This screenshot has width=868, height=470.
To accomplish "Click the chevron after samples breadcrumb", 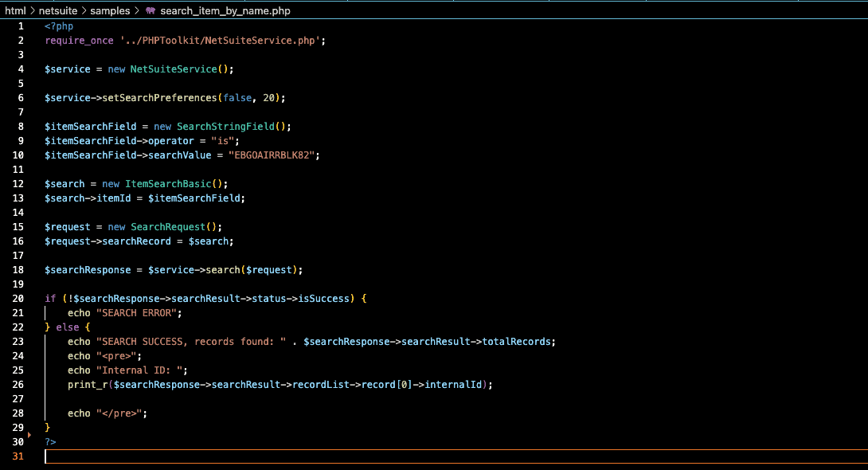I will pos(136,11).
